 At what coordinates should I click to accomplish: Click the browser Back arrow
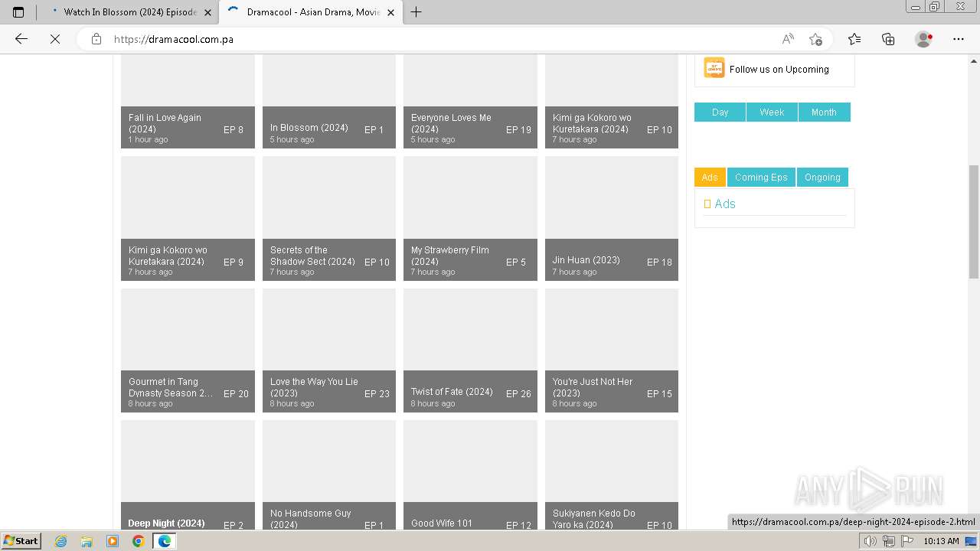click(x=21, y=39)
